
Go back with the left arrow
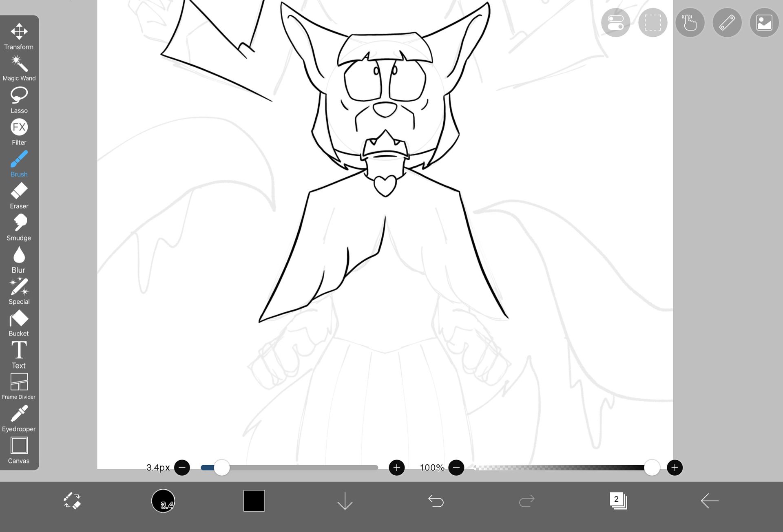pyautogui.click(x=710, y=501)
